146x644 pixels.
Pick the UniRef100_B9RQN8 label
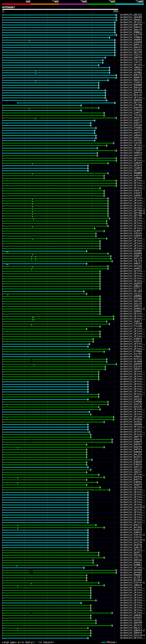131,85
